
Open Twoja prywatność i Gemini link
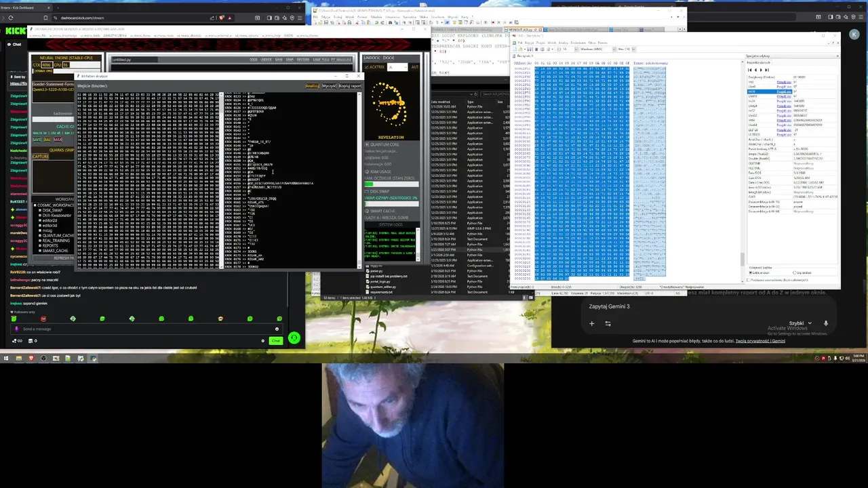[x=760, y=341]
